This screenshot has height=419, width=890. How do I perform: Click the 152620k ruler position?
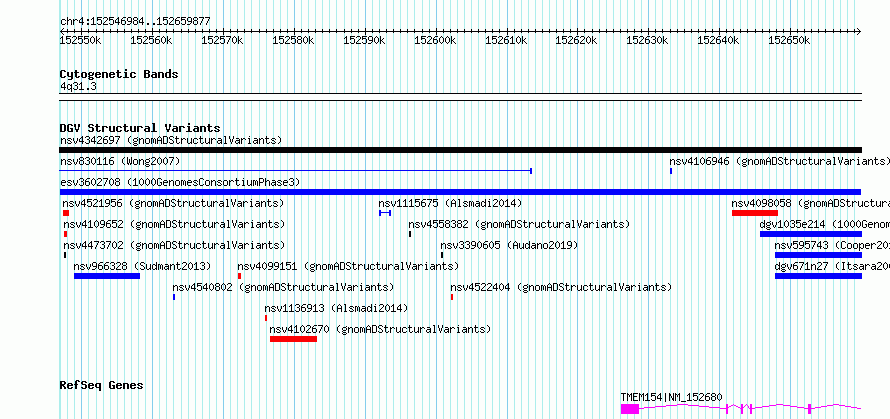coord(577,40)
